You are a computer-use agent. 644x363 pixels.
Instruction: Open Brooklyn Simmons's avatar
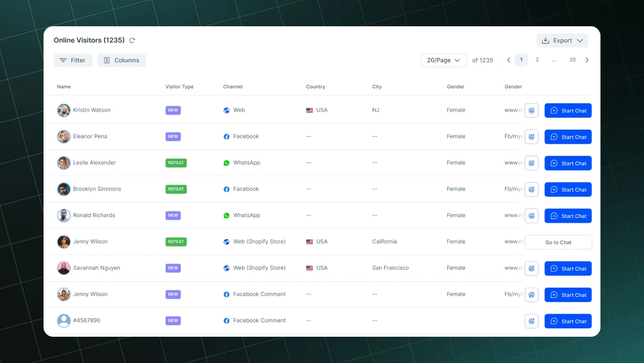(x=64, y=189)
